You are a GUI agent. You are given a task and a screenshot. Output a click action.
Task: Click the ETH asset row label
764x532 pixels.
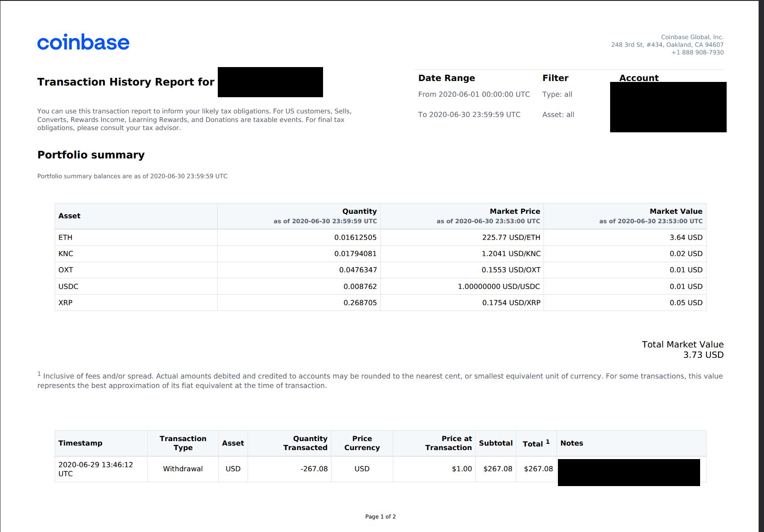[x=65, y=238]
